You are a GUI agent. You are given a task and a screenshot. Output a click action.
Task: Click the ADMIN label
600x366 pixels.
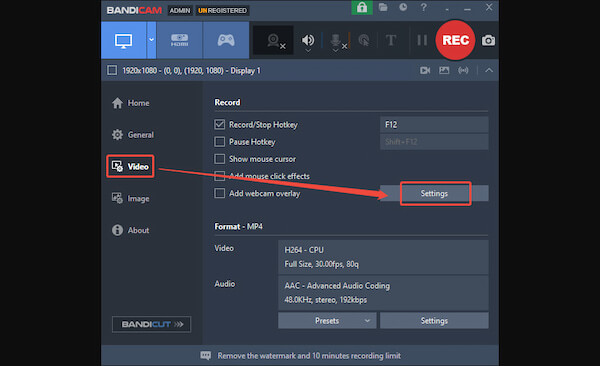179,10
